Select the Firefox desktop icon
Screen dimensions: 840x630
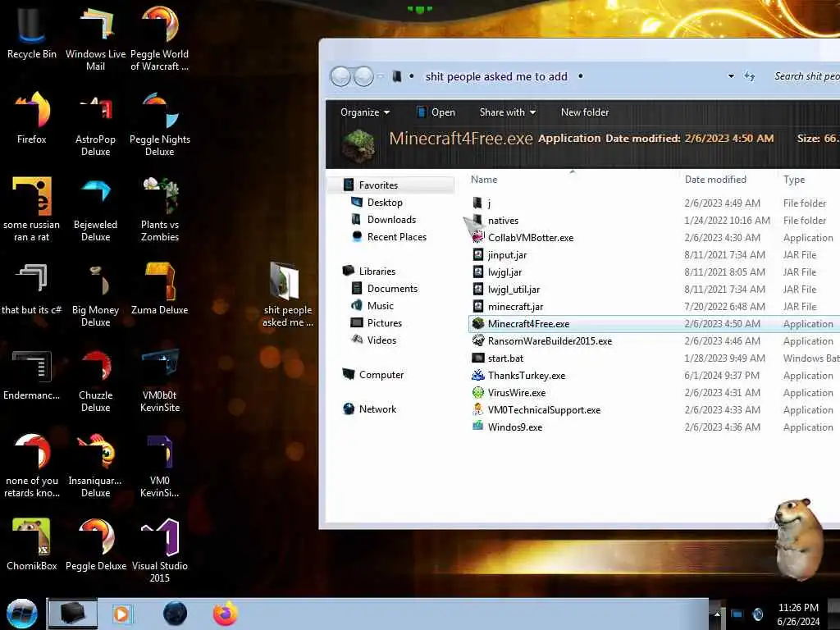pos(32,118)
